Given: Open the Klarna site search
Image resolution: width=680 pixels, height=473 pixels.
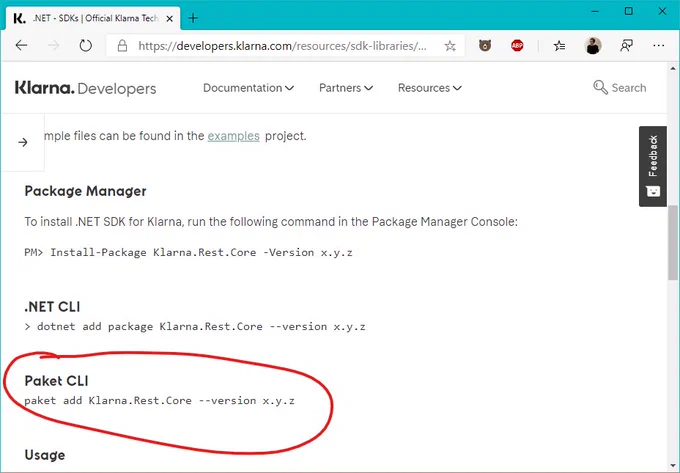Looking at the screenshot, I should tap(619, 88).
